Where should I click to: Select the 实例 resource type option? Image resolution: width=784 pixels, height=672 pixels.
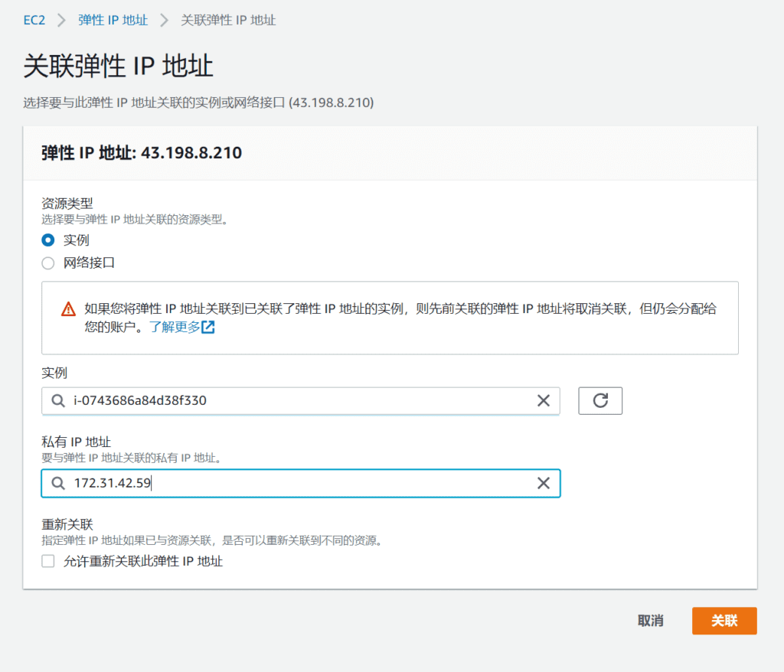47,240
